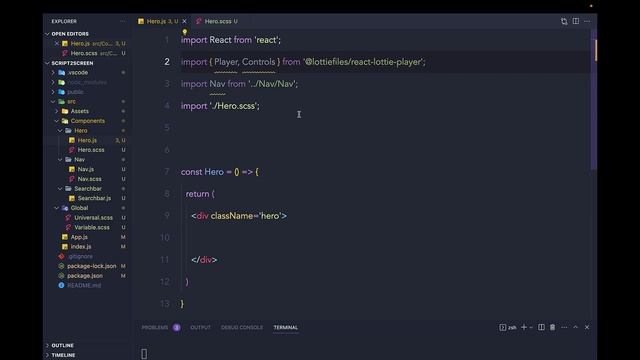This screenshot has height=360, width=640.
Task: Click the JS icon beside index.js
Action: coord(64,247)
